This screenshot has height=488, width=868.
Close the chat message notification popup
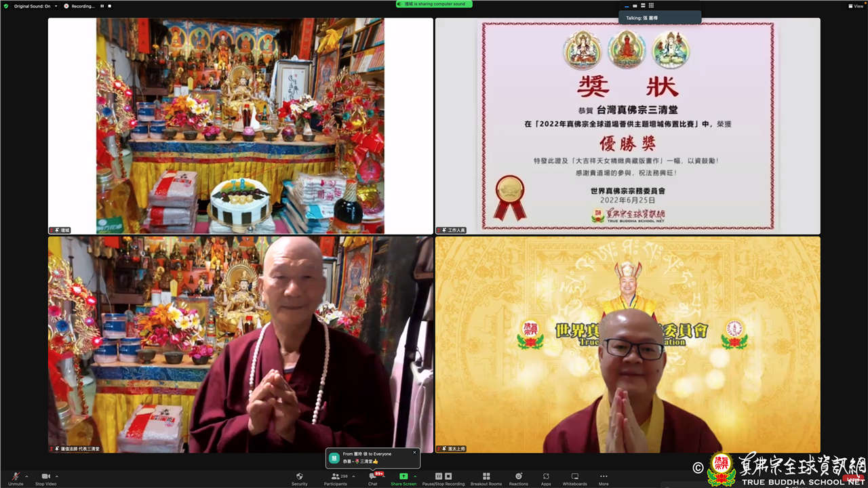(x=414, y=452)
